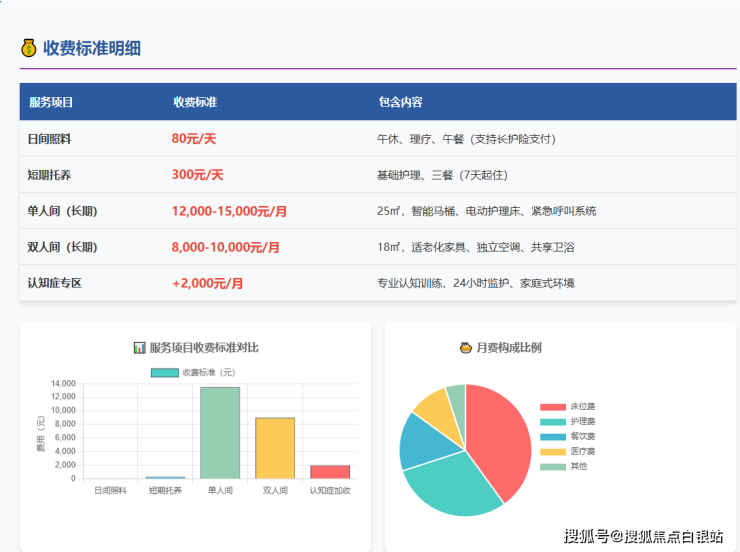Select the 日间照料 table row label

pos(49,139)
